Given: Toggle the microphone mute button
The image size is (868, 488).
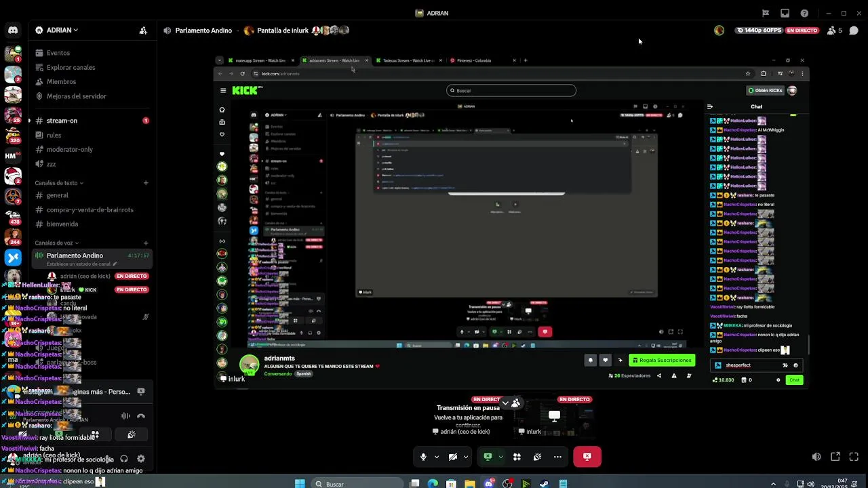Looking at the screenshot, I should click(x=423, y=457).
